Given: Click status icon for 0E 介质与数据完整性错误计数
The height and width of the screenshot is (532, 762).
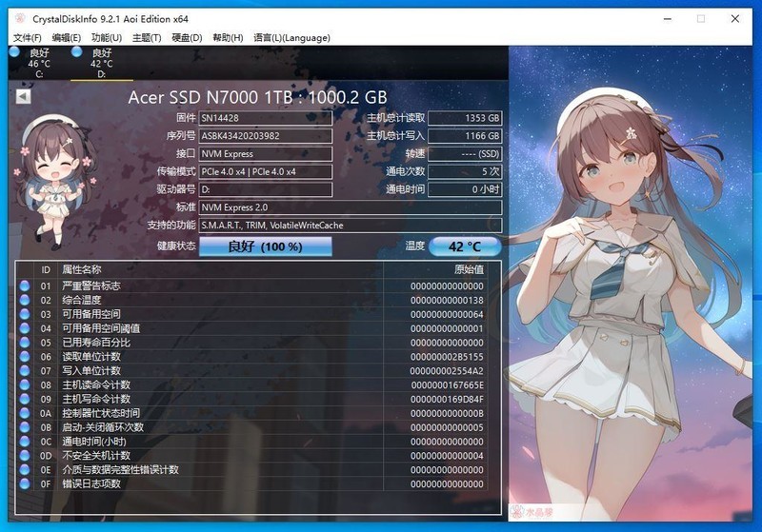Looking at the screenshot, I should (25, 469).
